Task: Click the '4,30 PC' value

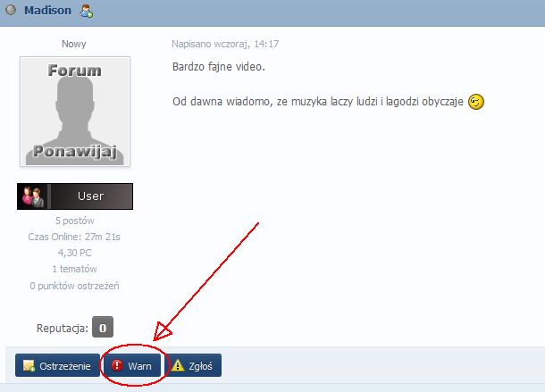Action: [75, 253]
